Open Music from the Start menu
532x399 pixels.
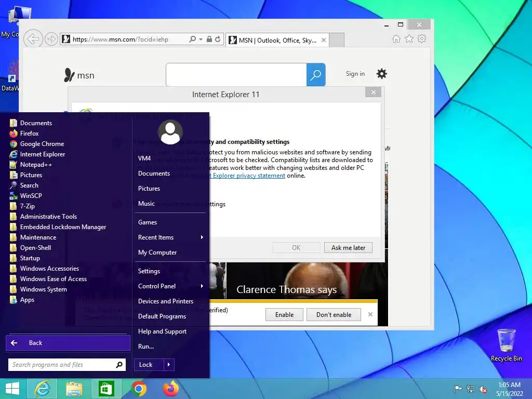(147, 204)
